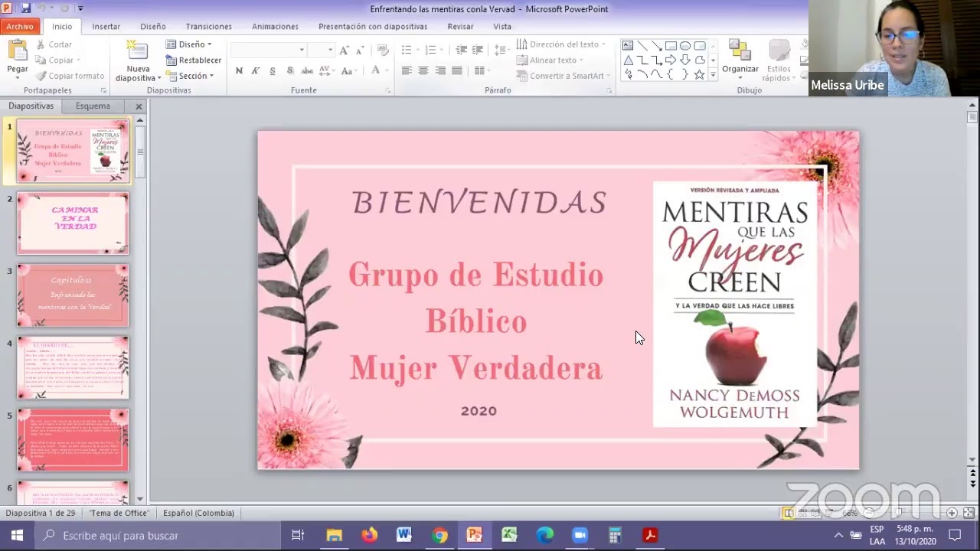This screenshot has width=980, height=551.
Task: Open the Organizar arrange menu
Action: pos(740,60)
